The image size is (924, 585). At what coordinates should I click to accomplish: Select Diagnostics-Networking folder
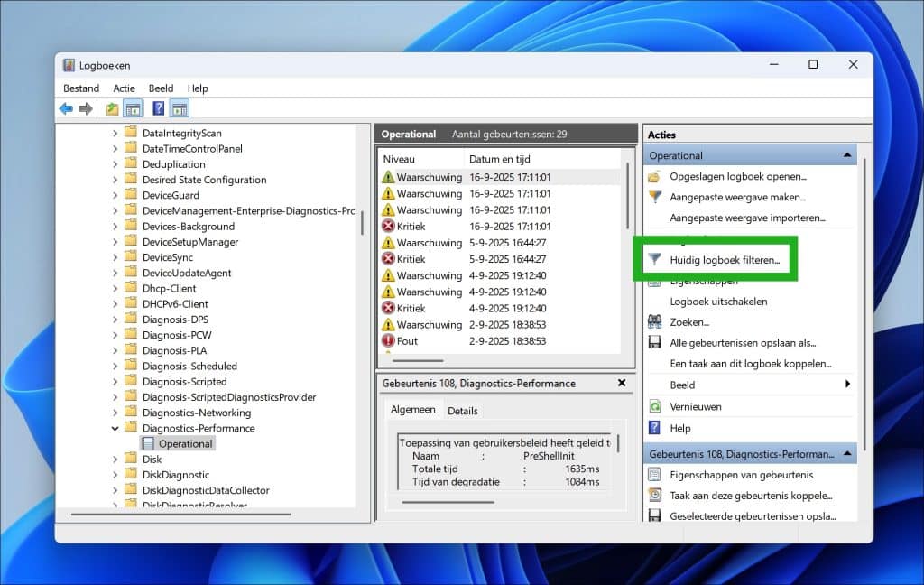[x=196, y=413]
